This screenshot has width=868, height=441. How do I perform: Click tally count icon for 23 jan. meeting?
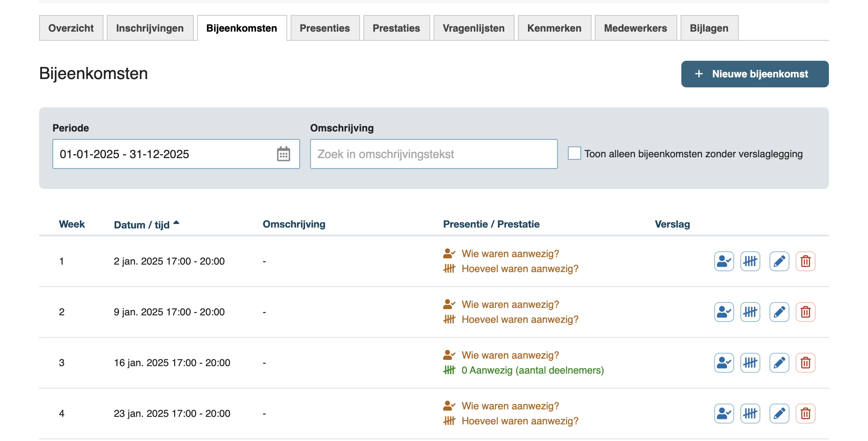coord(750,414)
